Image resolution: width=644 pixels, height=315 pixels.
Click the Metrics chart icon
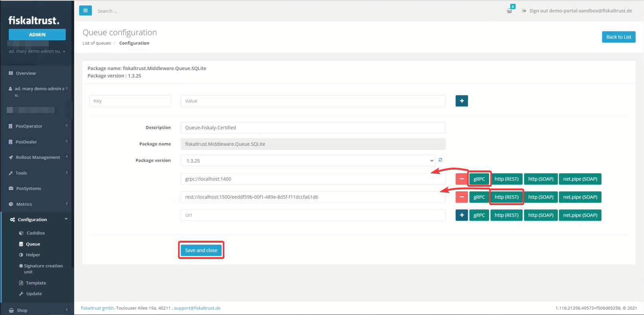(11, 204)
